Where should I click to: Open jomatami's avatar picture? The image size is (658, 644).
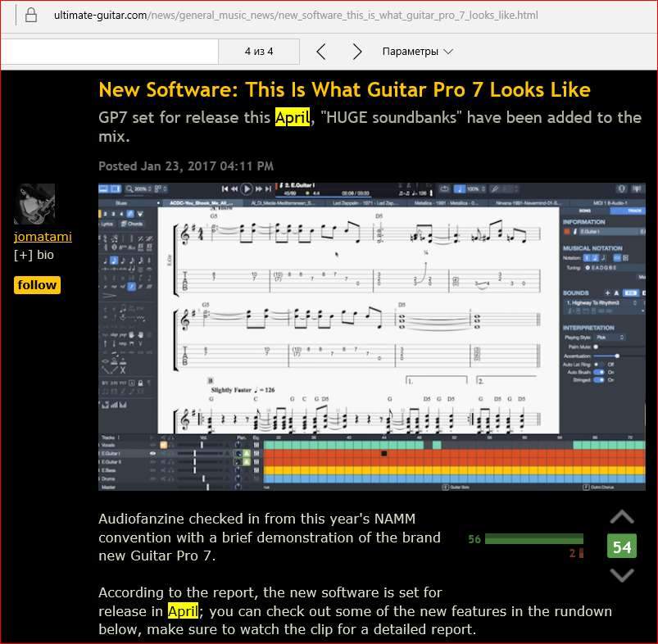[x=34, y=204]
